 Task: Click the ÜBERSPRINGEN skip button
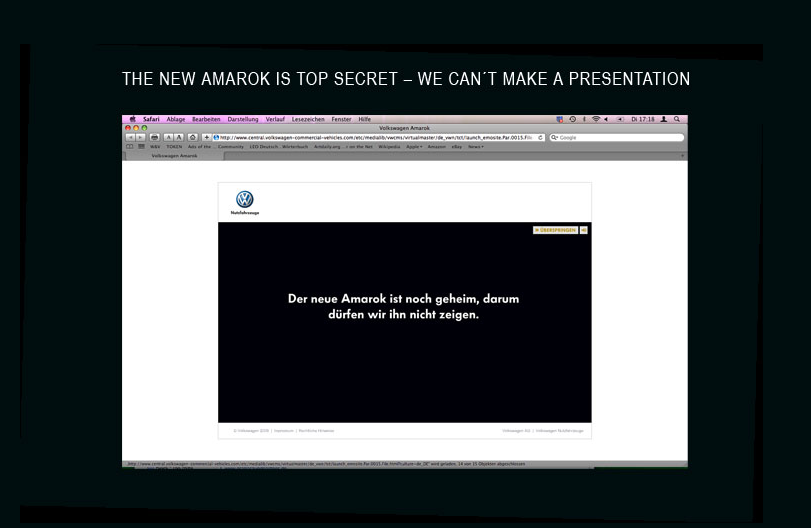click(x=555, y=230)
